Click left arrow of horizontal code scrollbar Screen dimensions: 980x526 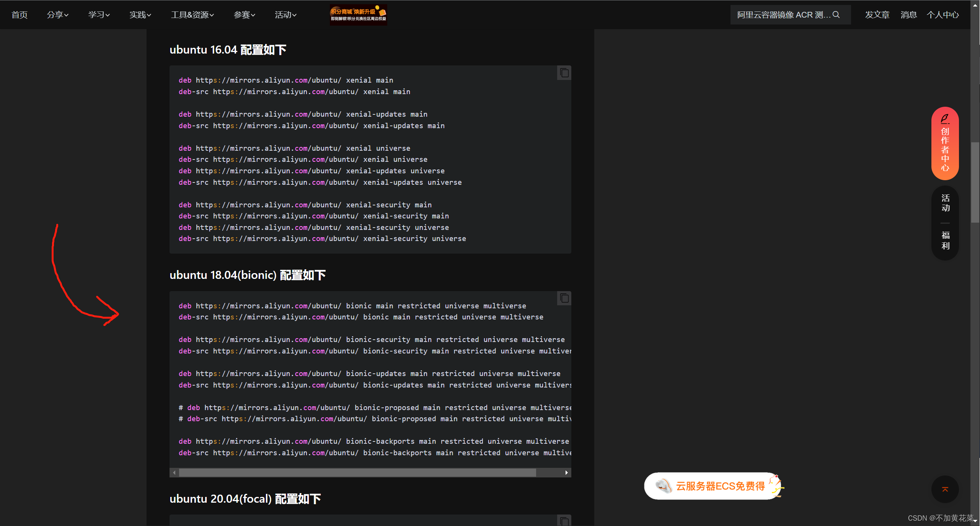[x=174, y=473]
